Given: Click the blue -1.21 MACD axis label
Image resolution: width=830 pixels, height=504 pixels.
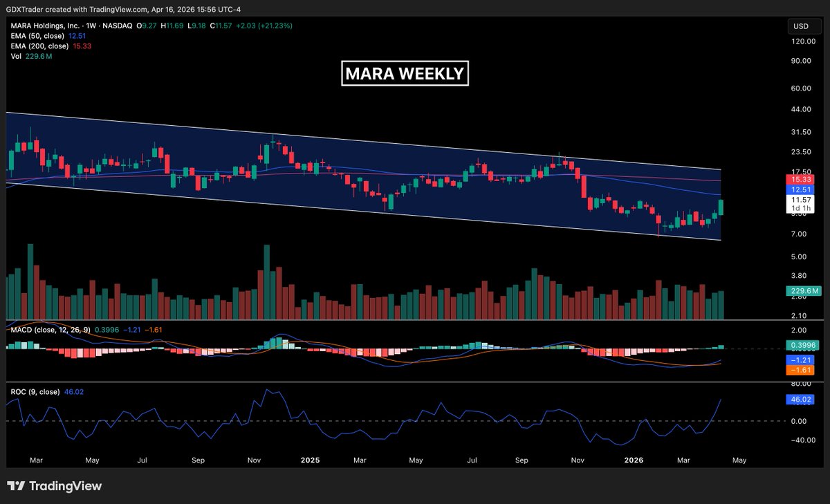Looking at the screenshot, I should pyautogui.click(x=800, y=360).
